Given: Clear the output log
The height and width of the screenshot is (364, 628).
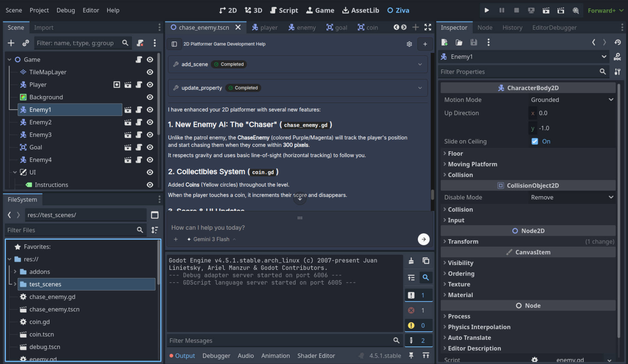Looking at the screenshot, I should 411,261.
